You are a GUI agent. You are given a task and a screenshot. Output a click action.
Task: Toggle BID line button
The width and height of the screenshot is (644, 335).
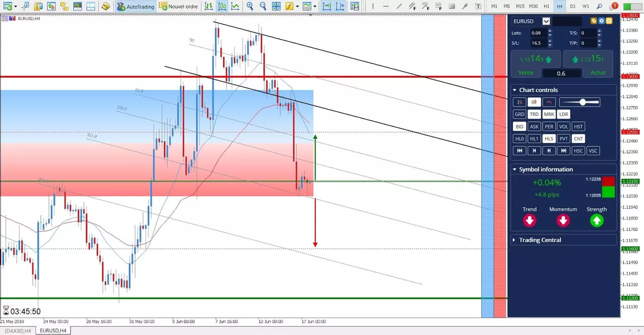point(519,126)
